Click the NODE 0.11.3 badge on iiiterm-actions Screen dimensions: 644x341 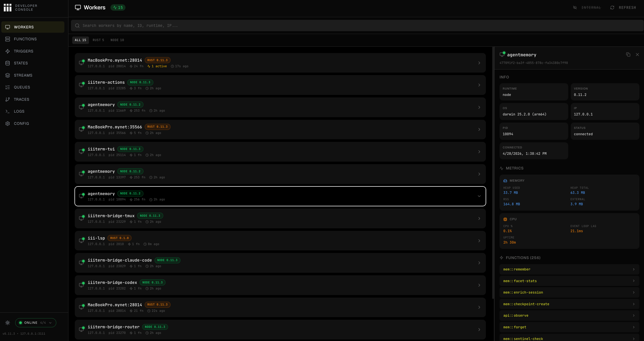click(140, 82)
